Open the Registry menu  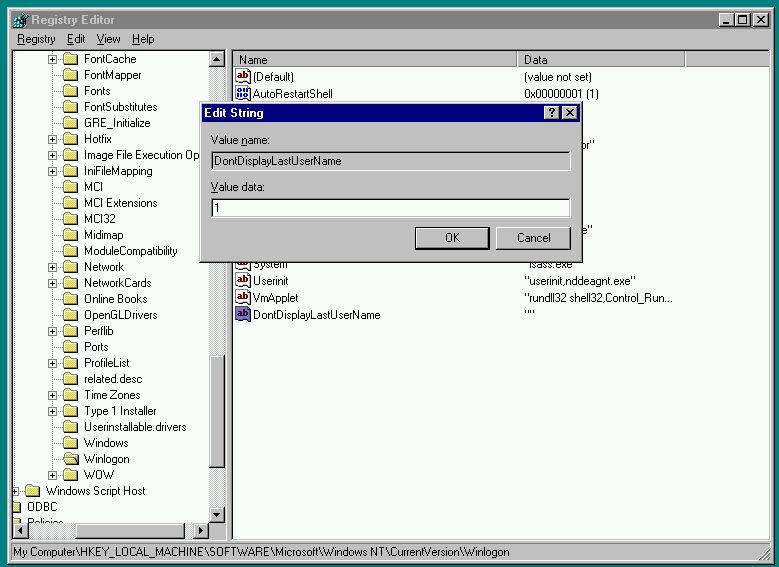(x=36, y=39)
